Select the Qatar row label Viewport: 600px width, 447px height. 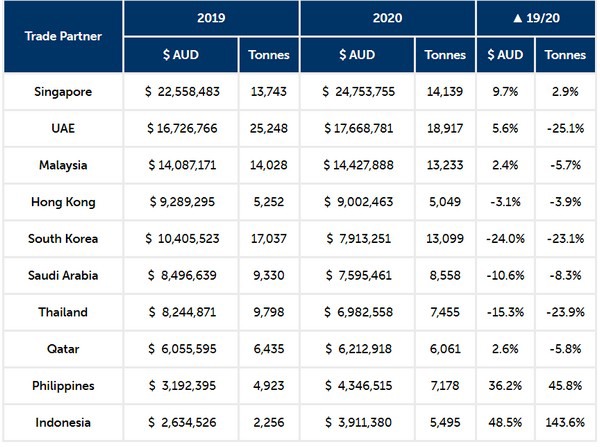pos(63,349)
